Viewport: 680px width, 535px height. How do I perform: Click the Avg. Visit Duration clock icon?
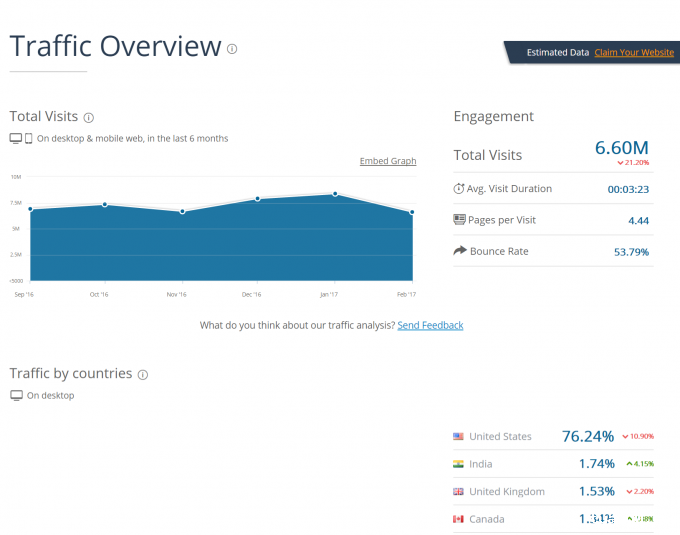(x=459, y=188)
